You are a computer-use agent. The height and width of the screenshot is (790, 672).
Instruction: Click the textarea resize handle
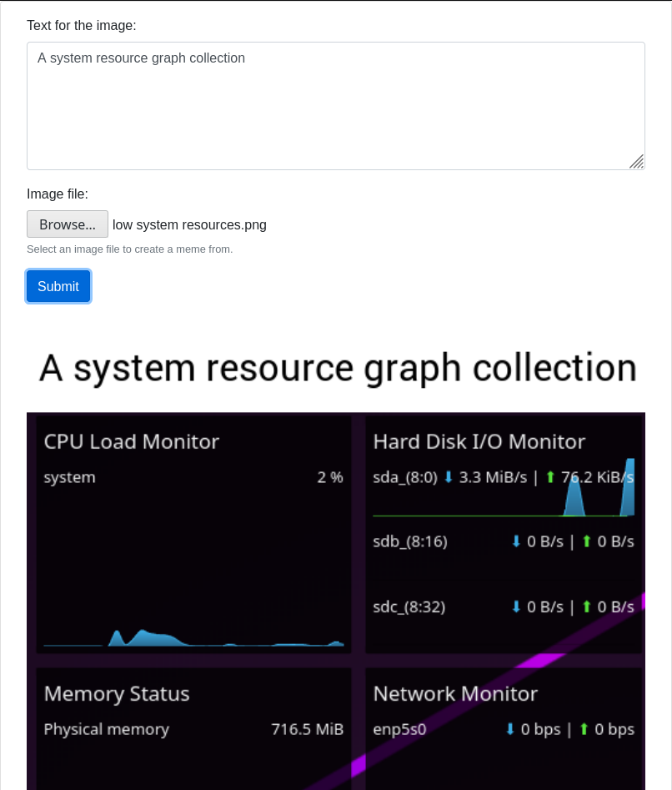click(636, 162)
